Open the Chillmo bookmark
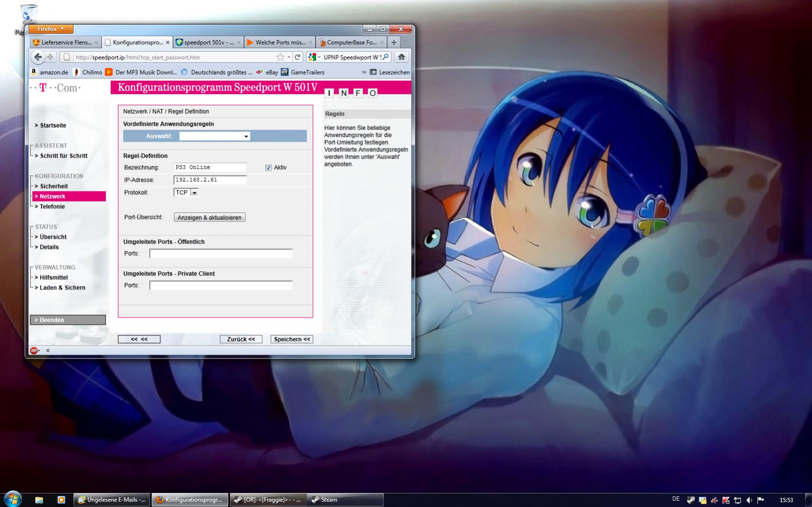The width and height of the screenshot is (812, 507). click(88, 72)
